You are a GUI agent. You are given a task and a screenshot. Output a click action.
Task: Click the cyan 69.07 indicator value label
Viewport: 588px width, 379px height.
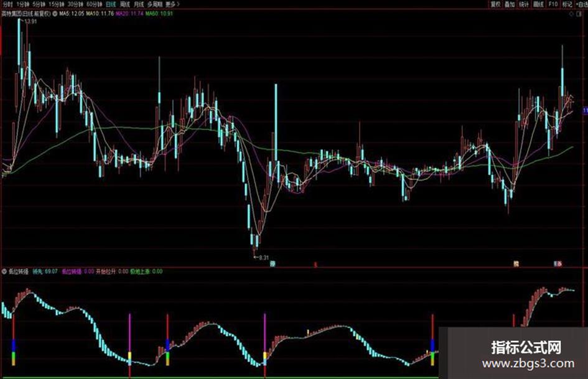[x=45, y=271]
